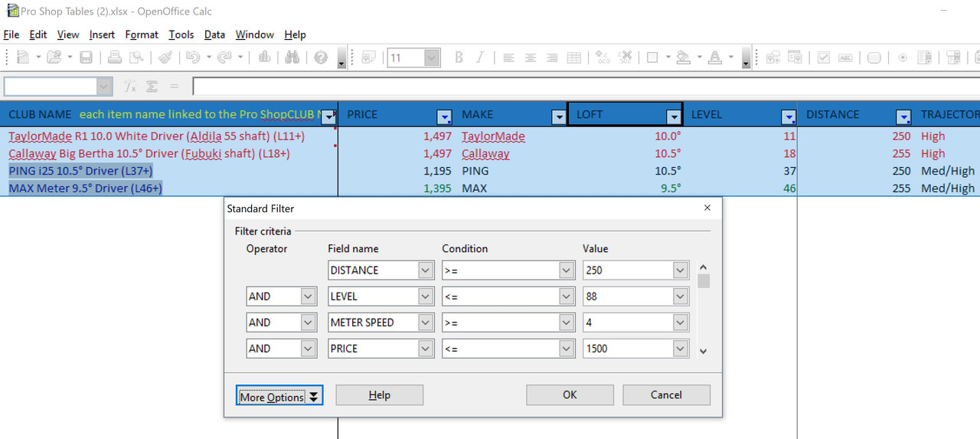Open the Insert menu
Screen dimensions: 980x439
[102, 34]
